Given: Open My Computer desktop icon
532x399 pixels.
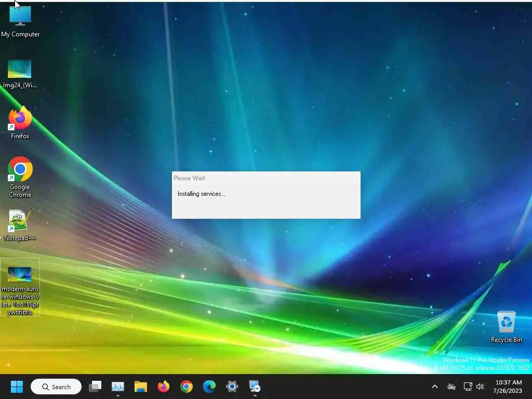Looking at the screenshot, I should click(20, 20).
